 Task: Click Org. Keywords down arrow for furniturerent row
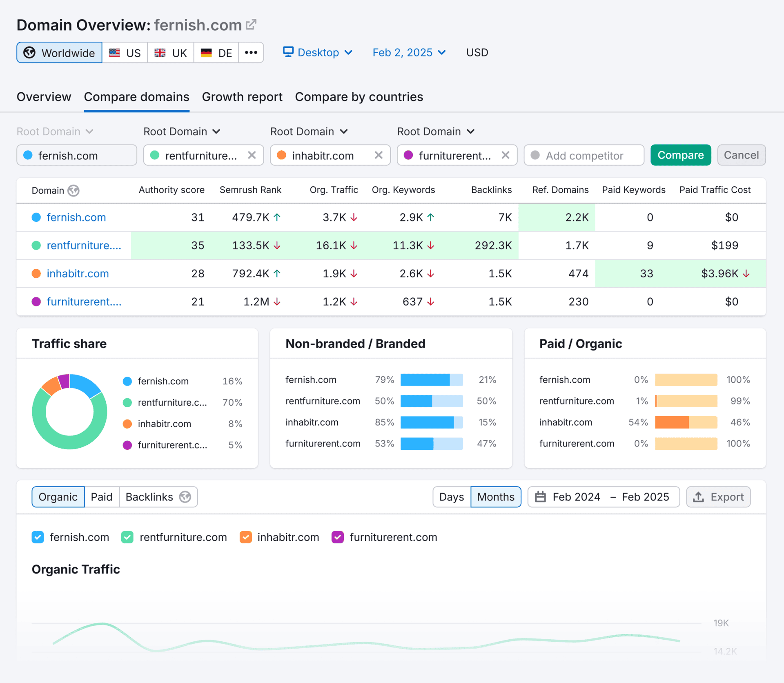[430, 302]
